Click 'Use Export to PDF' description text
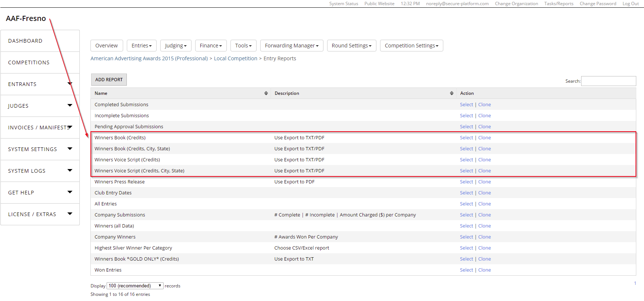This screenshot has height=301, width=644. click(x=294, y=182)
